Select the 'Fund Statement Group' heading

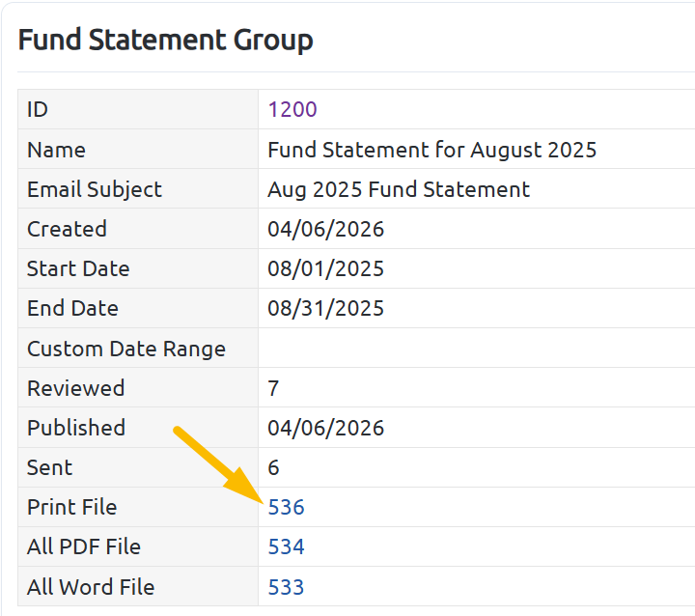(x=165, y=41)
